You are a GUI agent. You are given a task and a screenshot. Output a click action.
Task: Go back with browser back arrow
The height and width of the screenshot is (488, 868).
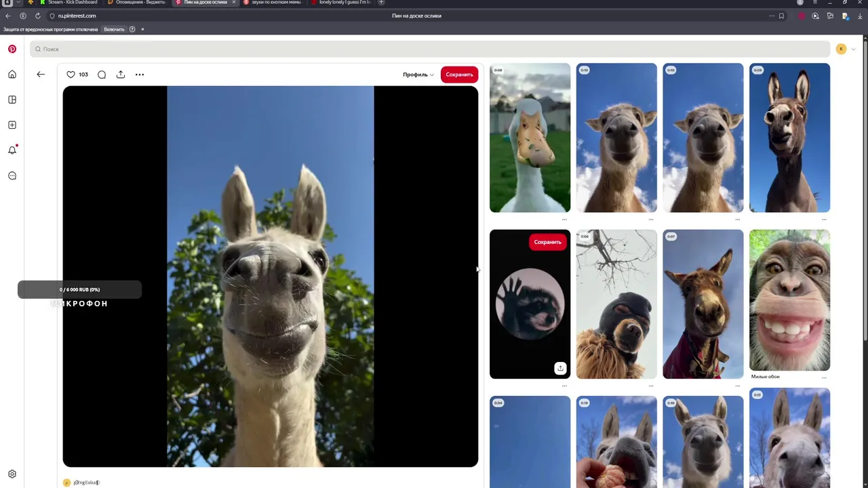tap(8, 16)
